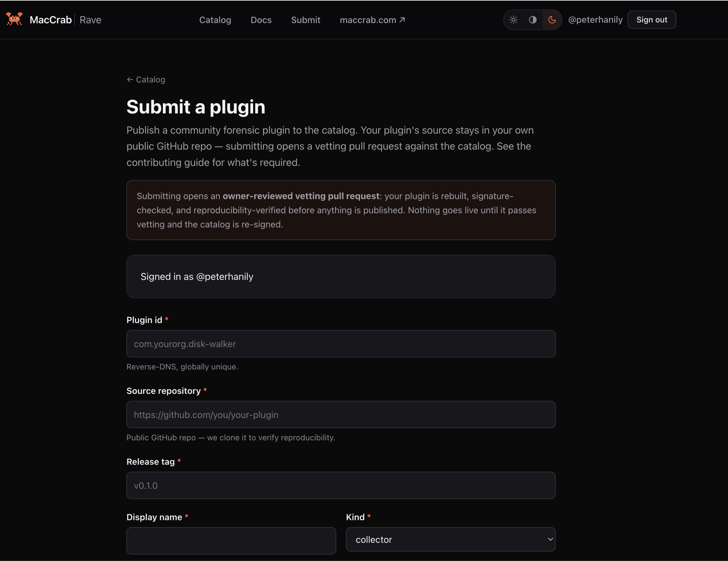The height and width of the screenshot is (561, 728).
Task: Visit maccrab.com external link
Action: pos(372,20)
